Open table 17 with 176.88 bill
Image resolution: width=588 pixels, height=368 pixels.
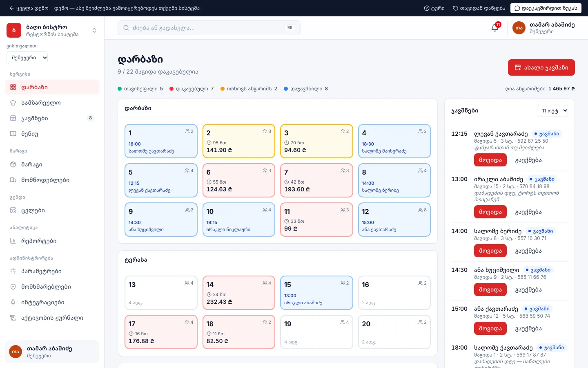[161, 332]
